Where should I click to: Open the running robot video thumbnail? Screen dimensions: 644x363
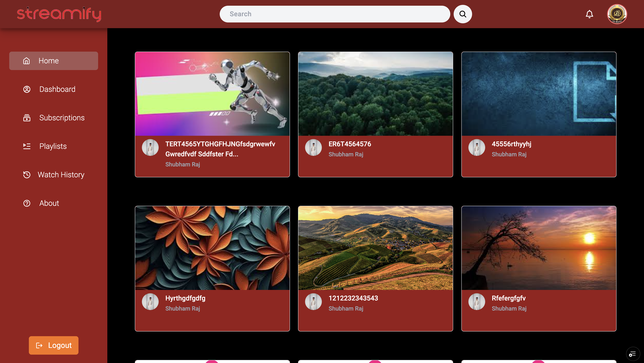(x=212, y=94)
